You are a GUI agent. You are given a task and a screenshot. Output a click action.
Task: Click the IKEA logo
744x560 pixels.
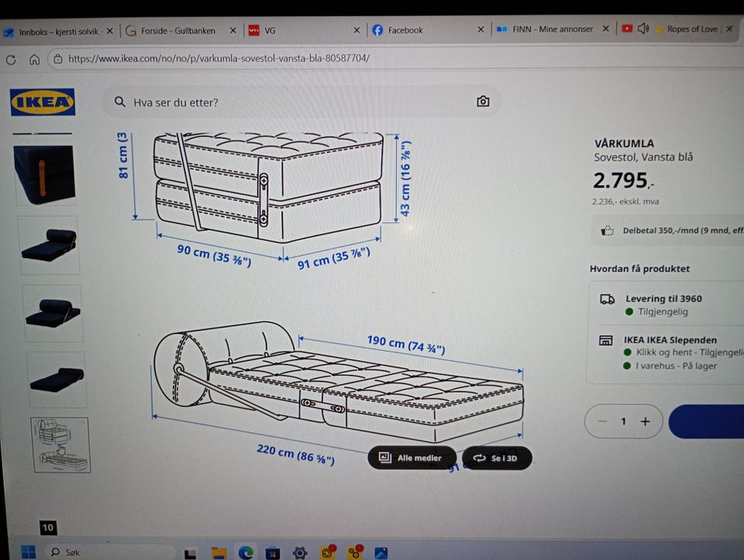point(43,102)
